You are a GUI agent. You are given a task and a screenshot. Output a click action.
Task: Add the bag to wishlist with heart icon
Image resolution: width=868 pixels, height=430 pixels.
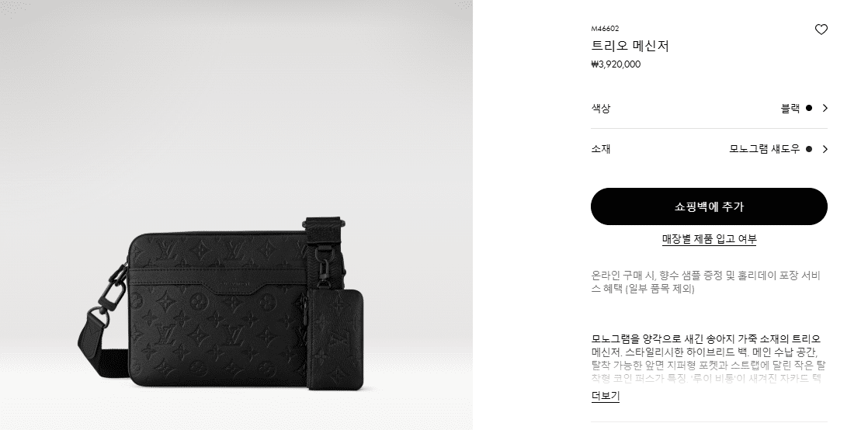[821, 30]
